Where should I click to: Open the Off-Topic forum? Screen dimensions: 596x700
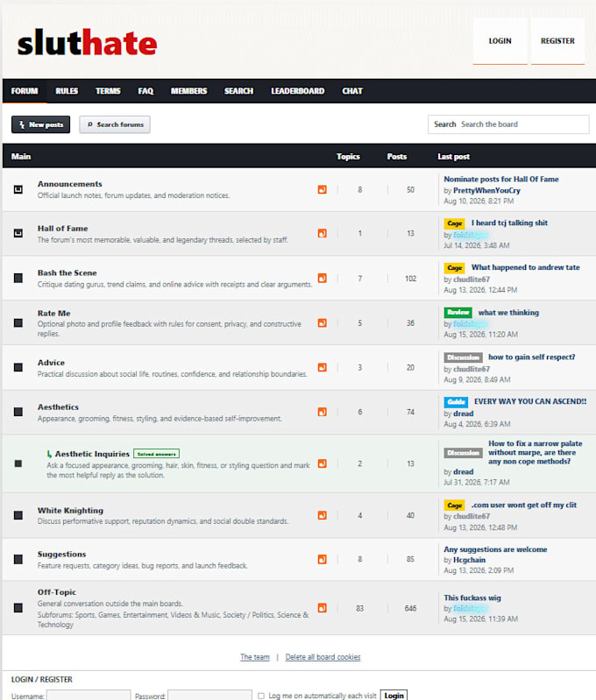[x=57, y=592]
